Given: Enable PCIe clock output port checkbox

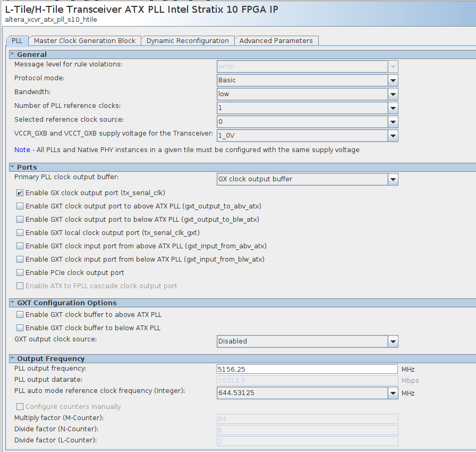Looking at the screenshot, I should pos(20,272).
